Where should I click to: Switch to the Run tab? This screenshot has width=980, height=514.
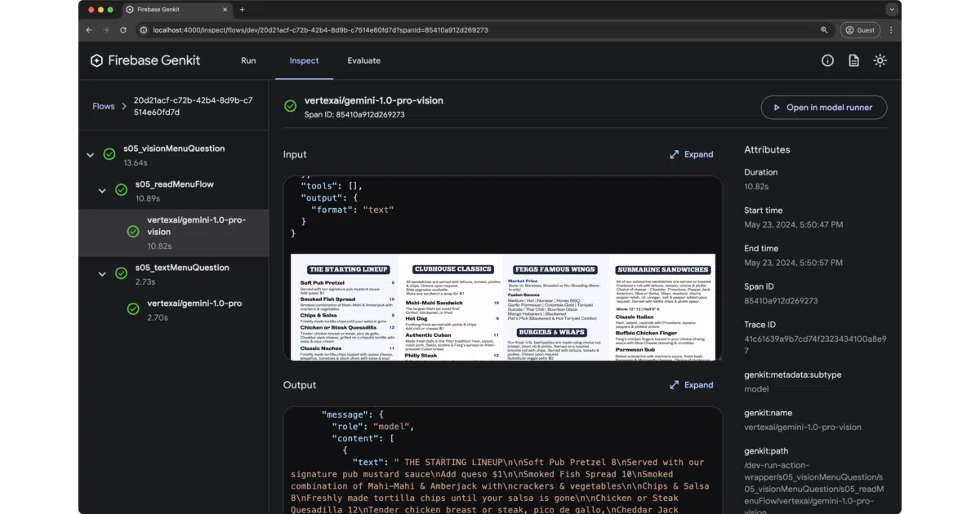[x=248, y=60]
